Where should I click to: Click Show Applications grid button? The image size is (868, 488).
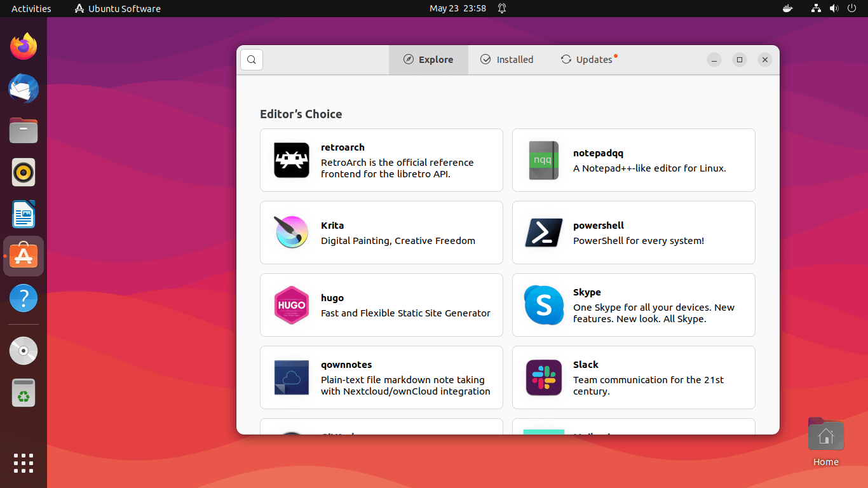click(24, 463)
